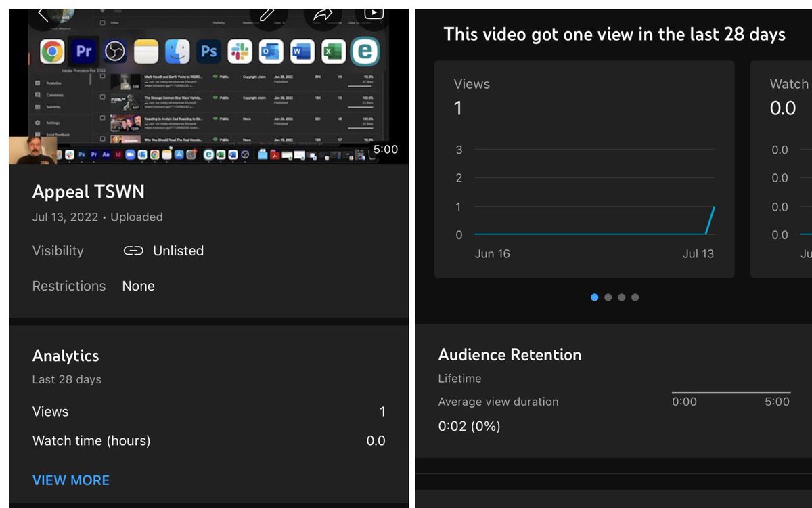Tap the audience retention line graph
This screenshot has height=508, width=812.
tap(731, 392)
